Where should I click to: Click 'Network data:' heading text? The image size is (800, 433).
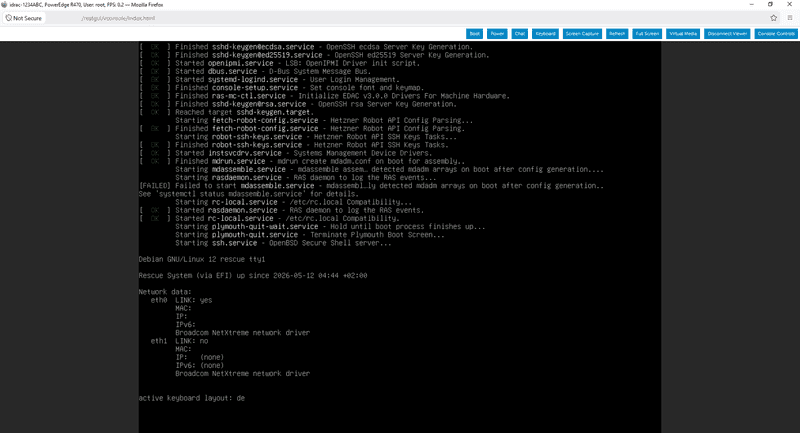(165, 292)
